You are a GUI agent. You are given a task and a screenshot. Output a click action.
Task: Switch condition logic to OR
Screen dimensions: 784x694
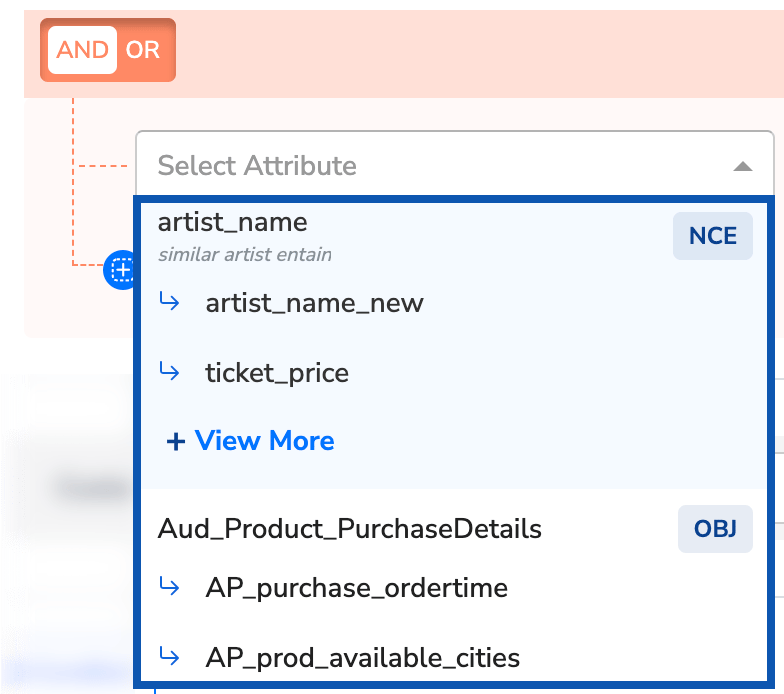click(142, 50)
